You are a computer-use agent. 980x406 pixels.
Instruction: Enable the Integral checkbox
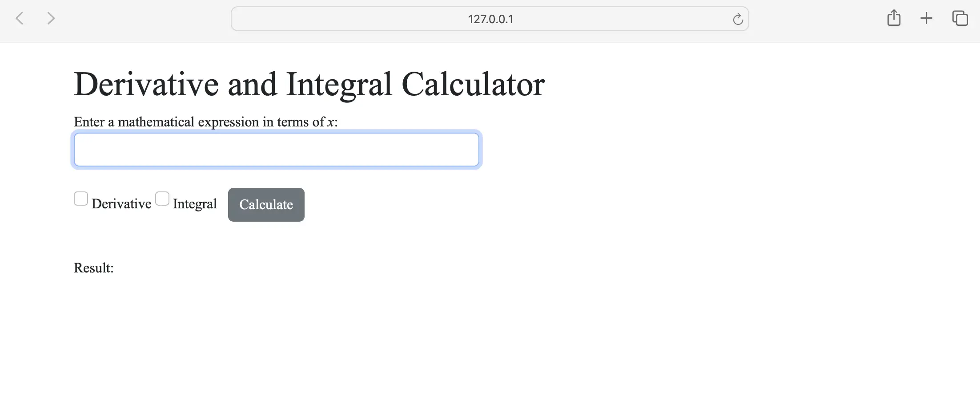coord(162,199)
